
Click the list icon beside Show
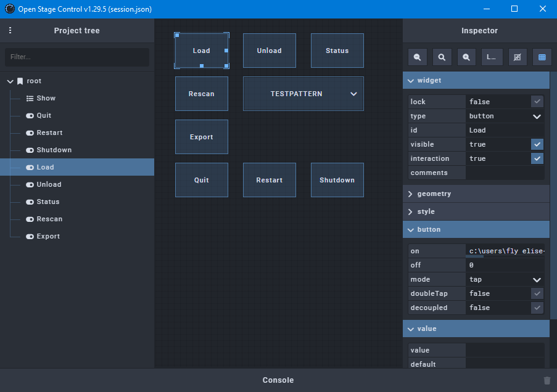pyautogui.click(x=30, y=99)
